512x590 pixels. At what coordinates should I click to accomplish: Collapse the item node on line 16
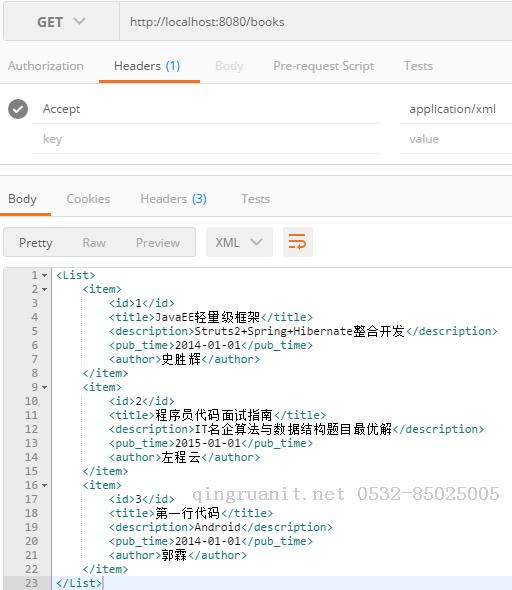click(45, 485)
